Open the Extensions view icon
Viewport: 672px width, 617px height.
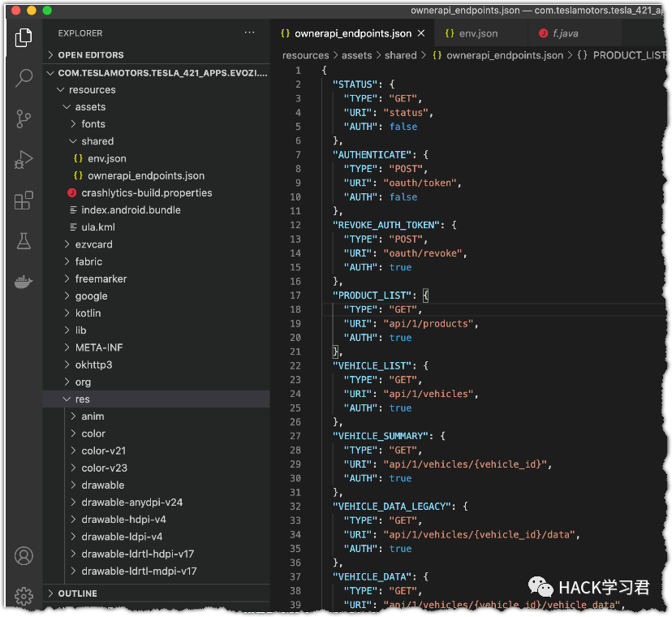(x=24, y=201)
